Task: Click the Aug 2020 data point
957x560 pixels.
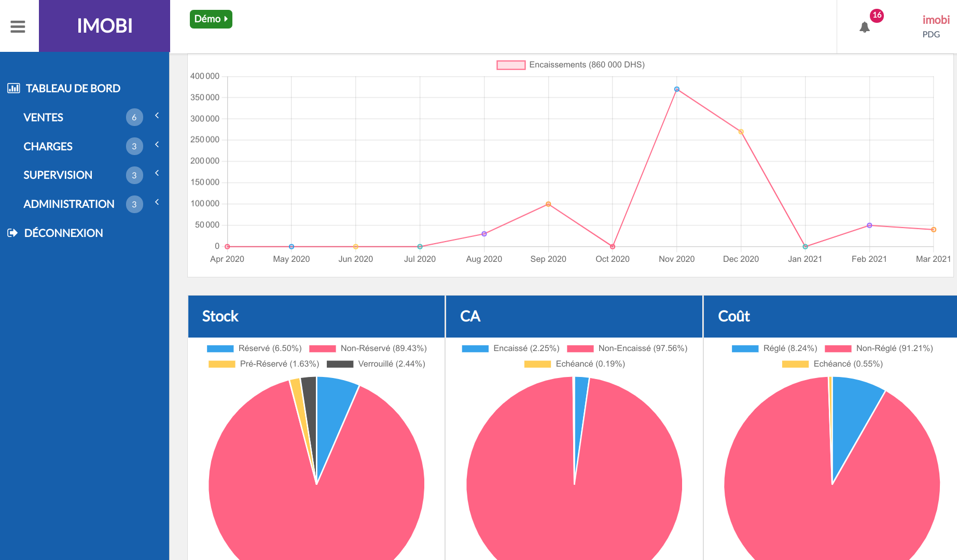Action: (484, 234)
